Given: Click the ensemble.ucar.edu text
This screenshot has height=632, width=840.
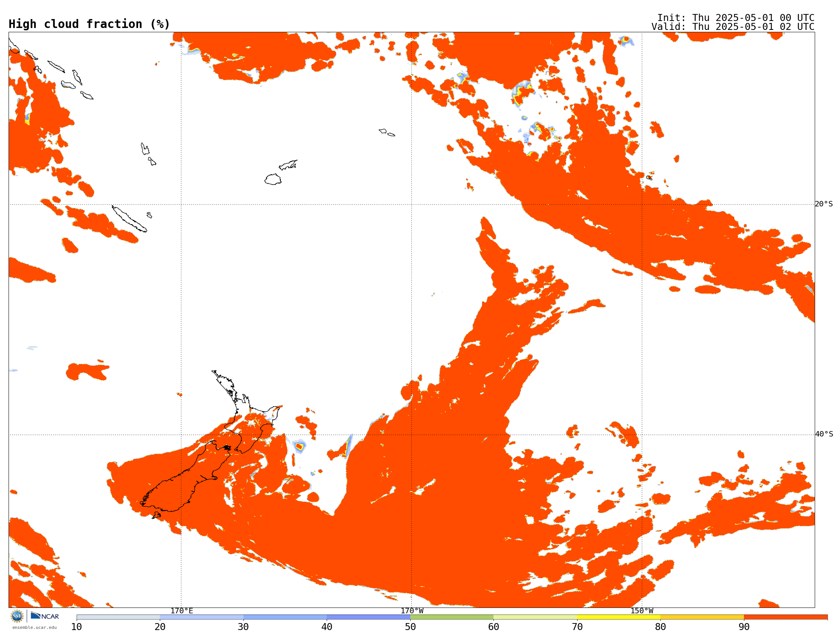Looking at the screenshot, I should pyautogui.click(x=34, y=627).
